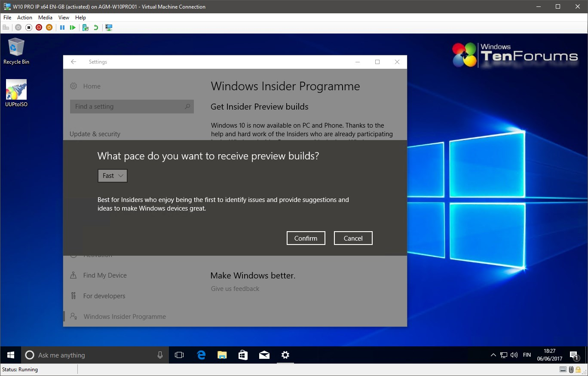Open the clock showing 18:27

pyautogui.click(x=549, y=355)
